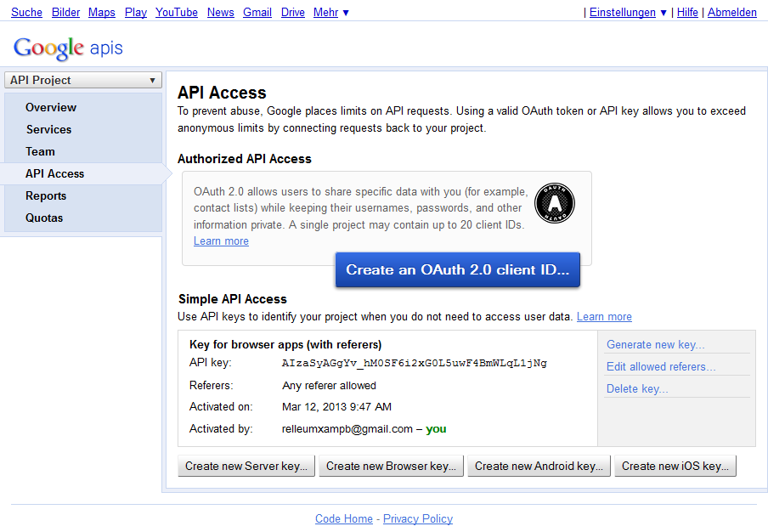The width and height of the screenshot is (768, 532).
Task: Open Gmail from the top navigation
Action: coord(257,12)
